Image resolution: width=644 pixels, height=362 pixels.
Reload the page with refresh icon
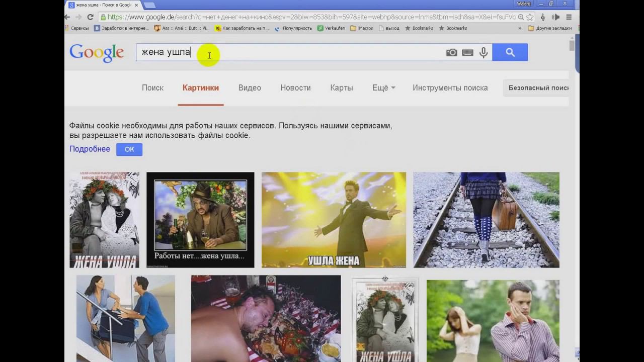(x=91, y=17)
